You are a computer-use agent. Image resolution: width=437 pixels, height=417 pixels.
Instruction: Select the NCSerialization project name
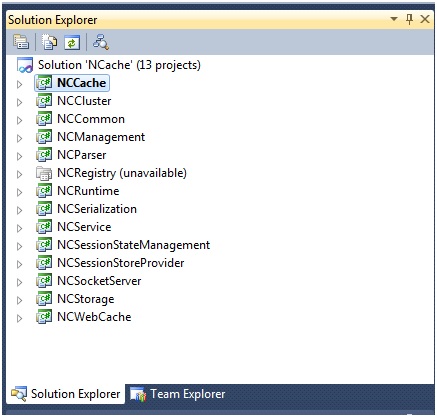click(97, 209)
